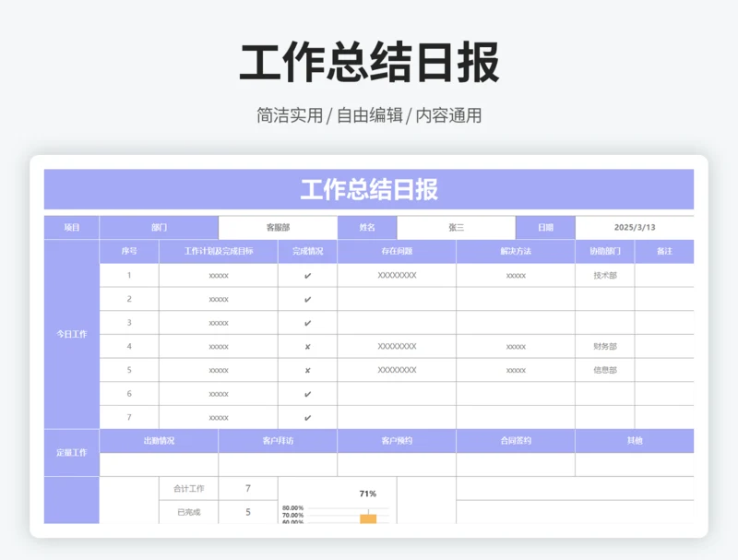The width and height of the screenshot is (738, 560).
Task: Click the cross mark in row 4's 完成情况 cell
Action: [307, 347]
